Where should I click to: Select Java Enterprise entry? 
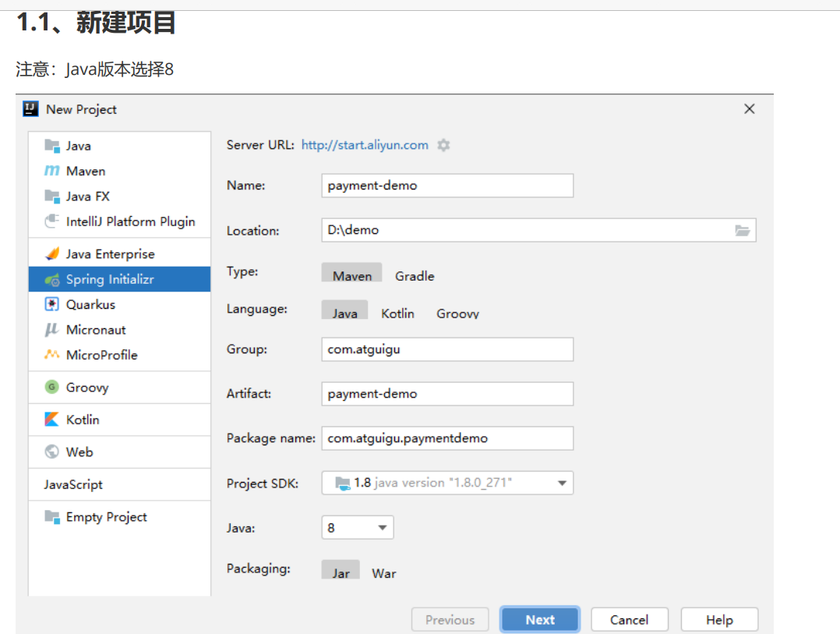[x=119, y=253]
